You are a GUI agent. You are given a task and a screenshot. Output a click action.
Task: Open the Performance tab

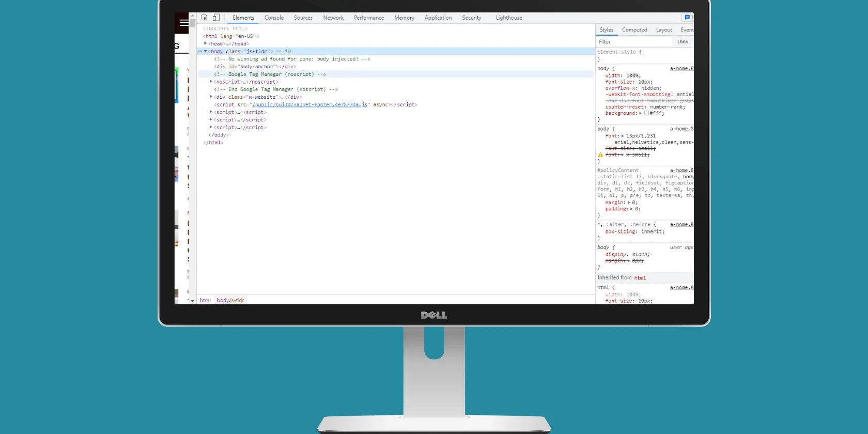(369, 18)
